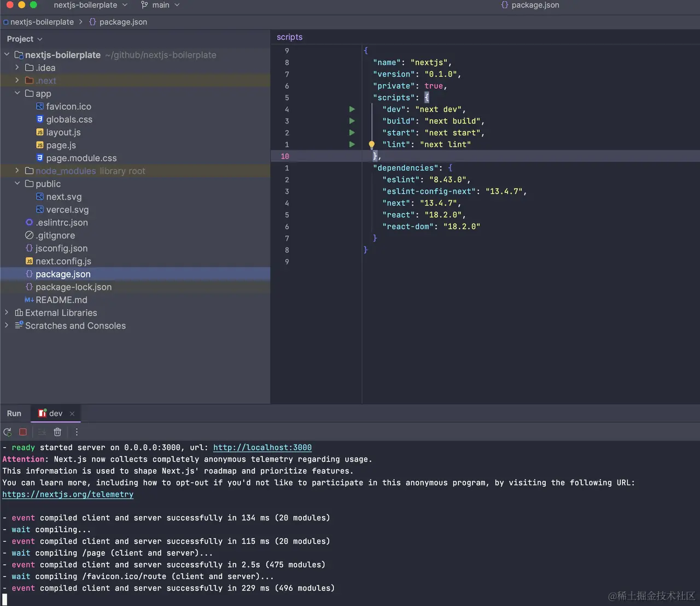The image size is (700, 606).
Task: Click the README.md markdown icon
Action: click(30, 300)
